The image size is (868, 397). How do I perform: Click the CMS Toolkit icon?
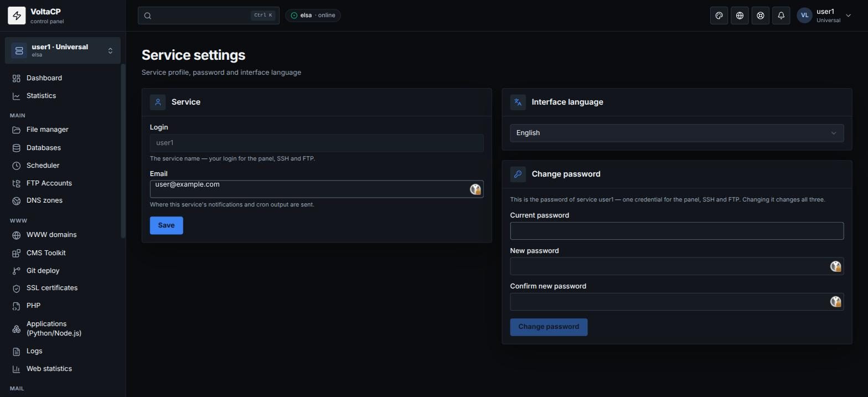click(x=17, y=253)
